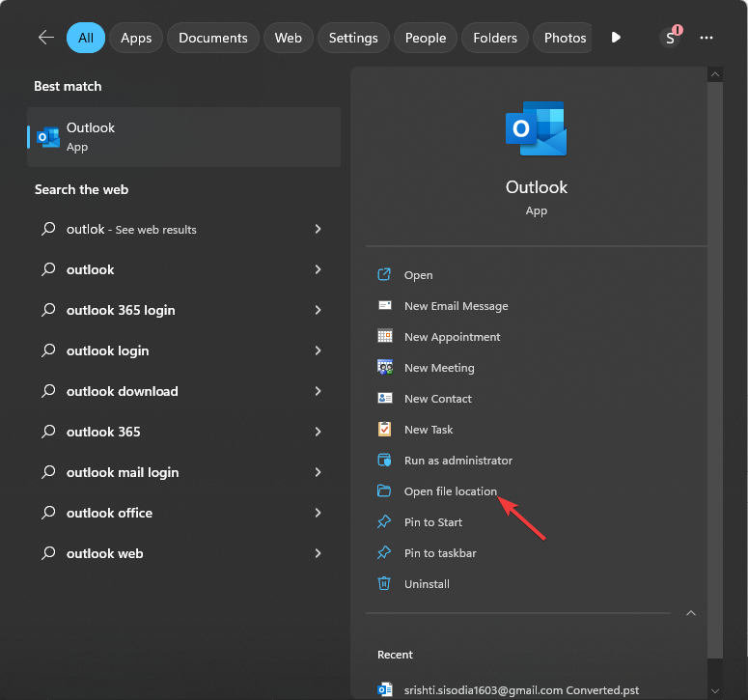Click the Run as administrator shield icon
Screen dimensions: 748x700
(384, 460)
